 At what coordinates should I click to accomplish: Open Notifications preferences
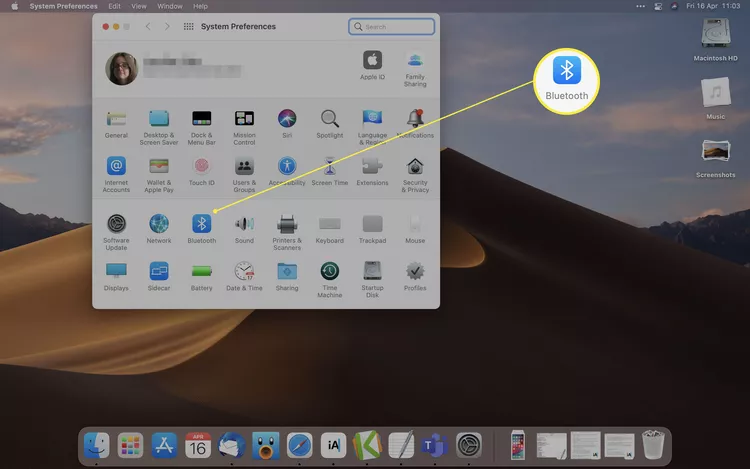coord(415,124)
